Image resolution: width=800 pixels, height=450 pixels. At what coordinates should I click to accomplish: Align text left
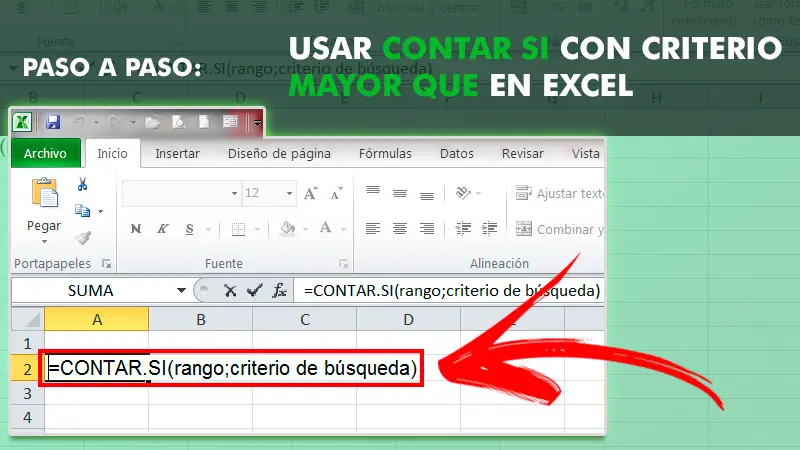373,229
